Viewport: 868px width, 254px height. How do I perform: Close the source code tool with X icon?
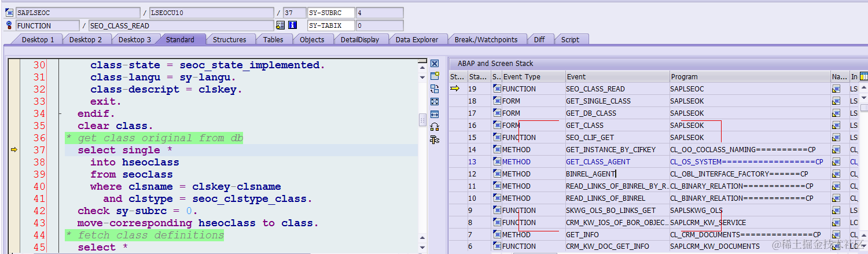(x=435, y=64)
